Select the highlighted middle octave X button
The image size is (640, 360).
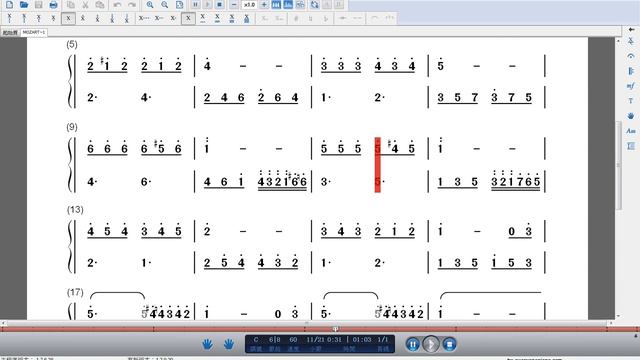coord(68,18)
